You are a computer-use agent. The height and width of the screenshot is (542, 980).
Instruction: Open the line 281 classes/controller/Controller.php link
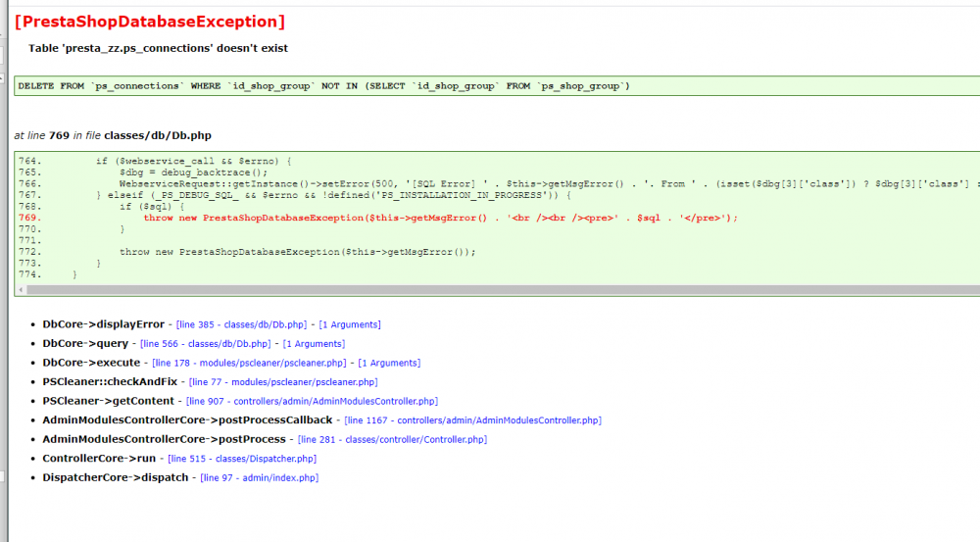[393, 439]
